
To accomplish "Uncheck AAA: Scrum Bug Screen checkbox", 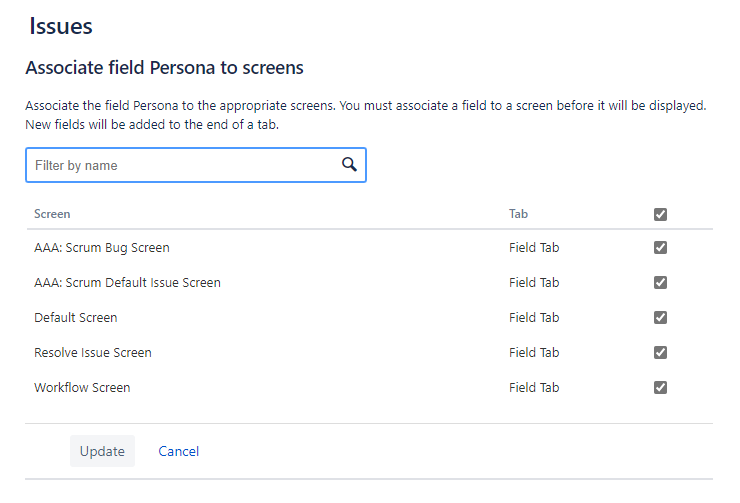I will pyautogui.click(x=660, y=247).
